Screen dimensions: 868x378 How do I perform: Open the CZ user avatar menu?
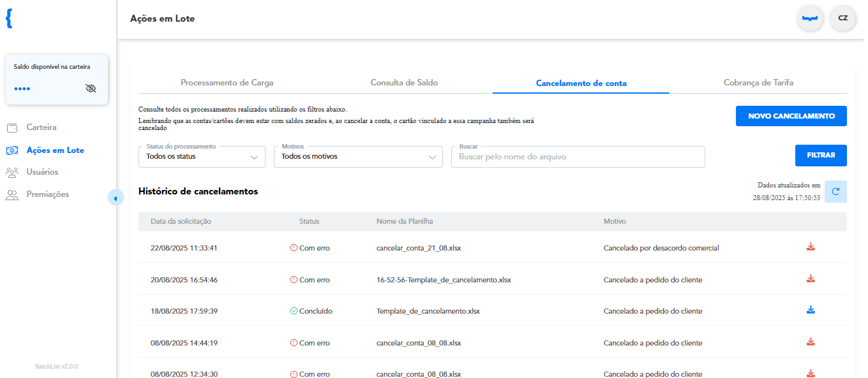(x=842, y=18)
